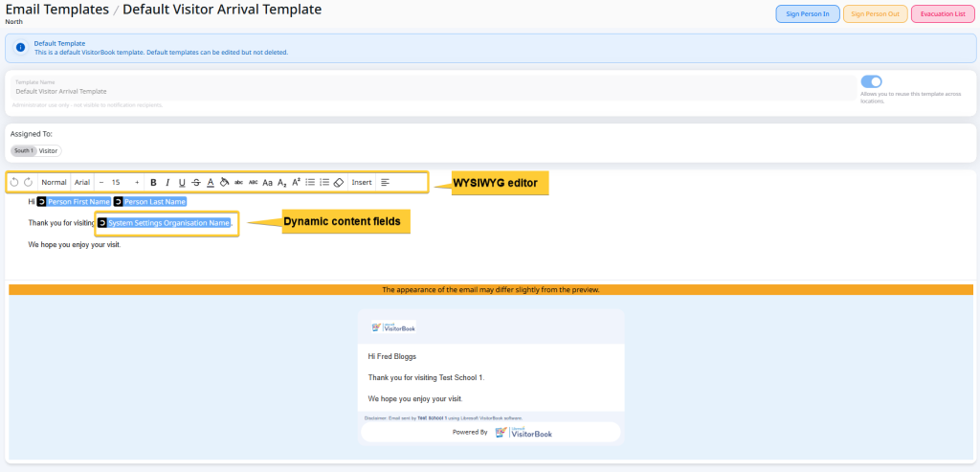980x472 pixels.
Task: Open the background fill color picker
Action: (x=224, y=182)
